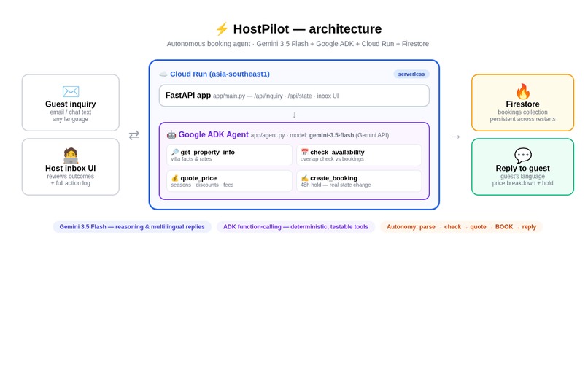Click the right arrow icon before Firestore
This screenshot has height=392, width=588.
point(456,137)
